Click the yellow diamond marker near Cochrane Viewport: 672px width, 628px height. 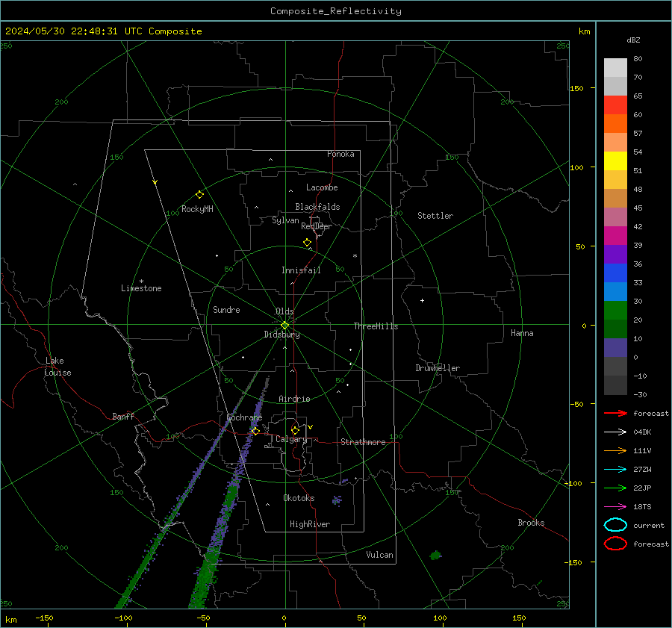pos(255,431)
